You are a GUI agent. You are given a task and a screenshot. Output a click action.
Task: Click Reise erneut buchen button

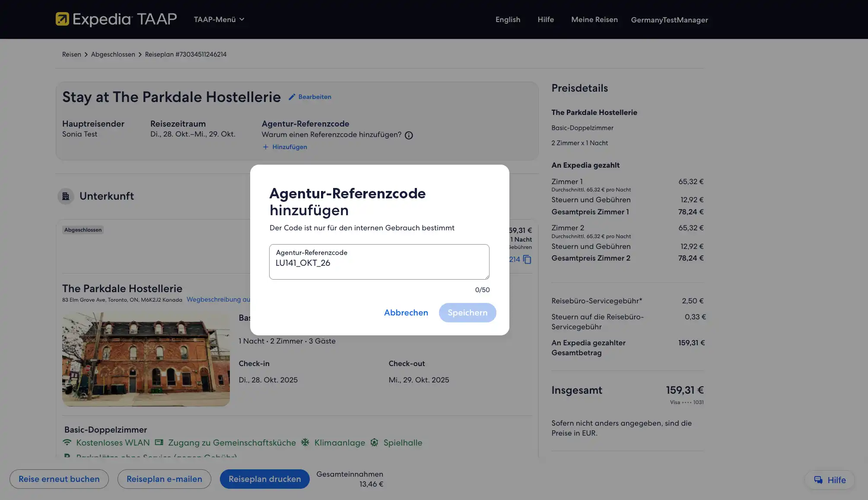[x=59, y=479]
